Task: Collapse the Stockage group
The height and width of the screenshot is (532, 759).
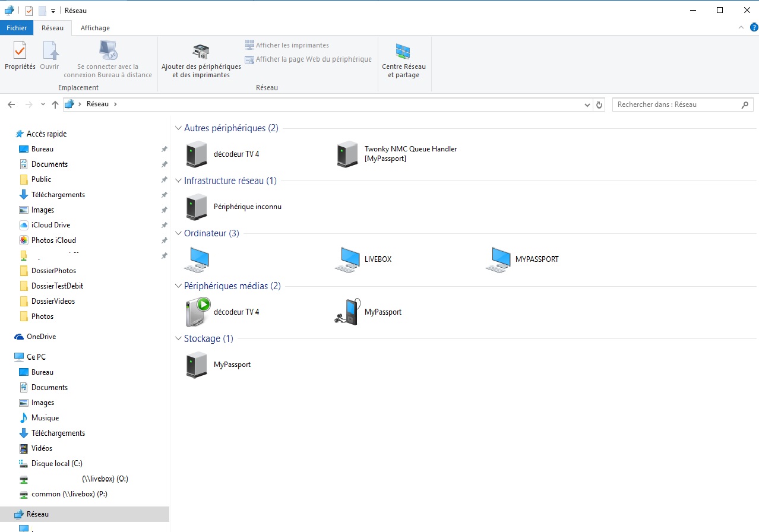Action: click(178, 339)
